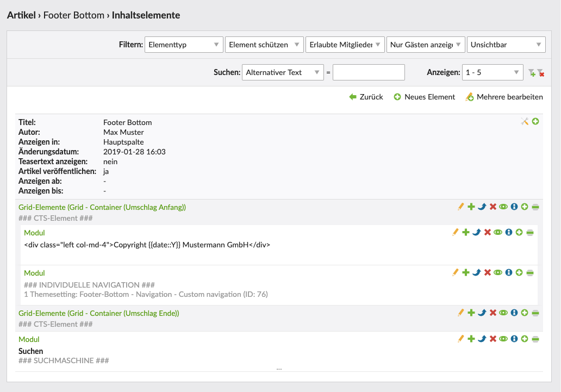
Task: Click the Zurück back link
Action: [366, 97]
